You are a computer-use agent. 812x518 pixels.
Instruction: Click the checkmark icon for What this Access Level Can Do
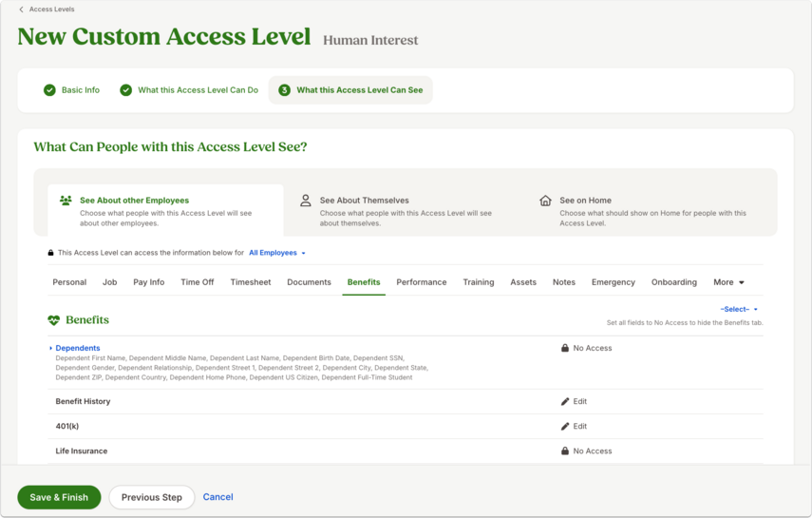126,90
